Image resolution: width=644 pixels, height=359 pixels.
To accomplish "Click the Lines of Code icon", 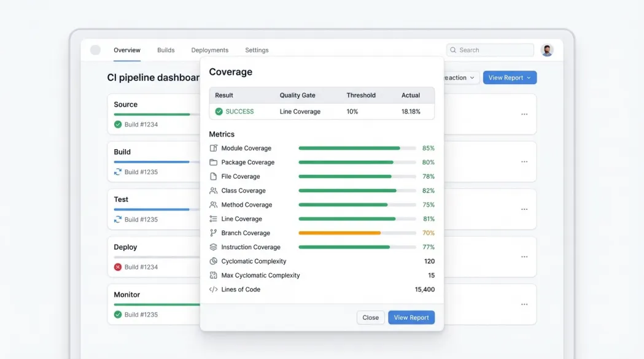I will click(214, 290).
